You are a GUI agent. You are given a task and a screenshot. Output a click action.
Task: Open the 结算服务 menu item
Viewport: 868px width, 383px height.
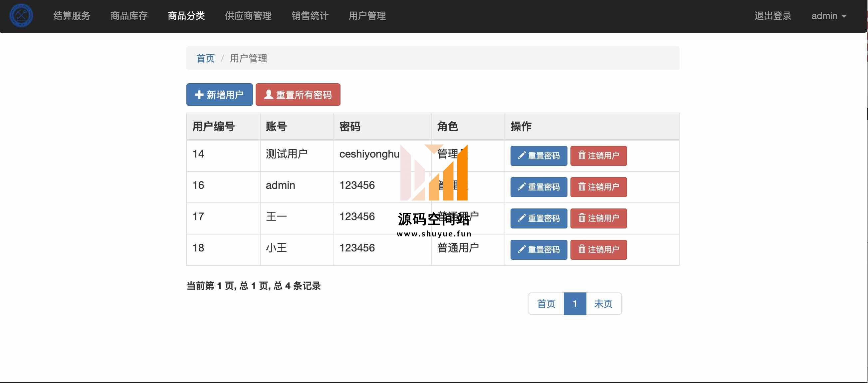72,16
